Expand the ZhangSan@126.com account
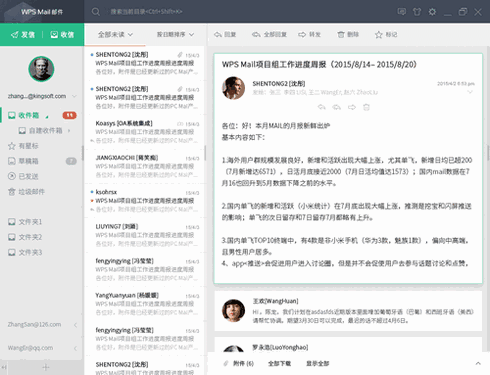This screenshot has width=490, height=375. (x=75, y=325)
